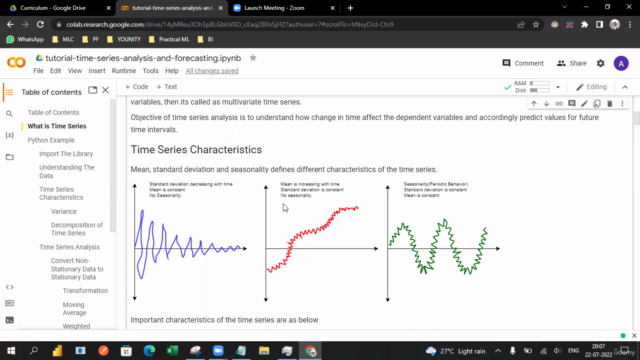Open Chrome extensions puzzle icon
Image resolution: width=640 pixels, height=360 pixels.
584,24
